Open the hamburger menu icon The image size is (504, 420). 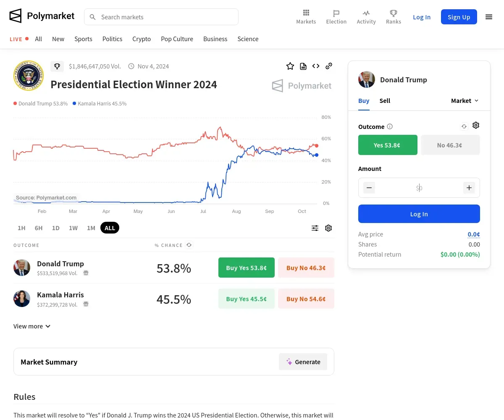489,17
